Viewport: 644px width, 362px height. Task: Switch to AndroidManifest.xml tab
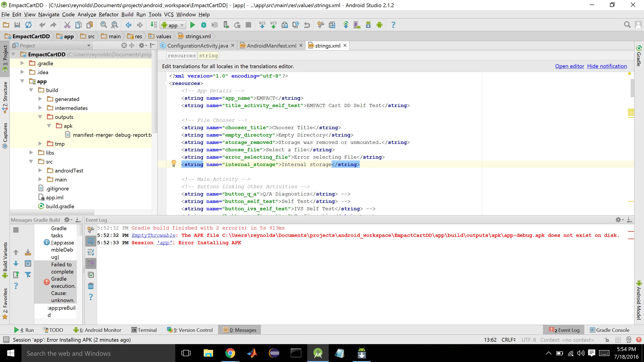coord(271,45)
